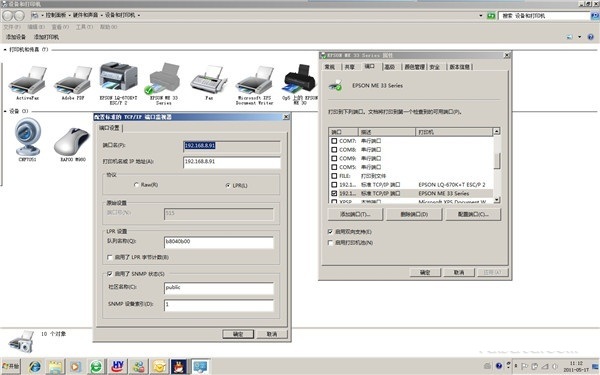Open the address bar history dropdown
Image resolution: width=600 pixels, height=375 pixels.
click(481, 16)
